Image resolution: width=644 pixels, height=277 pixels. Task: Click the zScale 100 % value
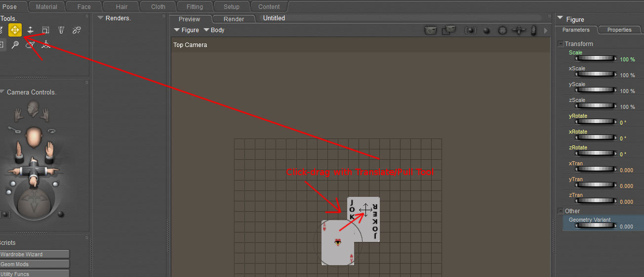pos(628,107)
